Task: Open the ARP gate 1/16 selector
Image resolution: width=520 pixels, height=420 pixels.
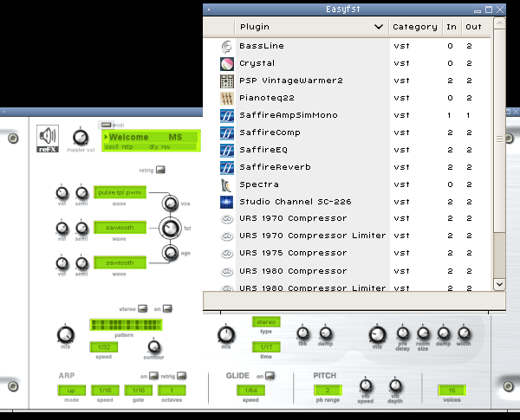Action: point(139,391)
